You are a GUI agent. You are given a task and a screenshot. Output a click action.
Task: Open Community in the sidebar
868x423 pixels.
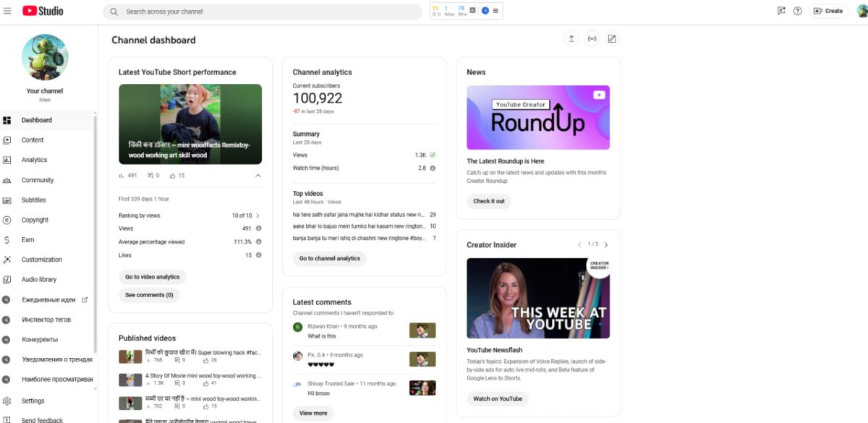tap(48, 180)
